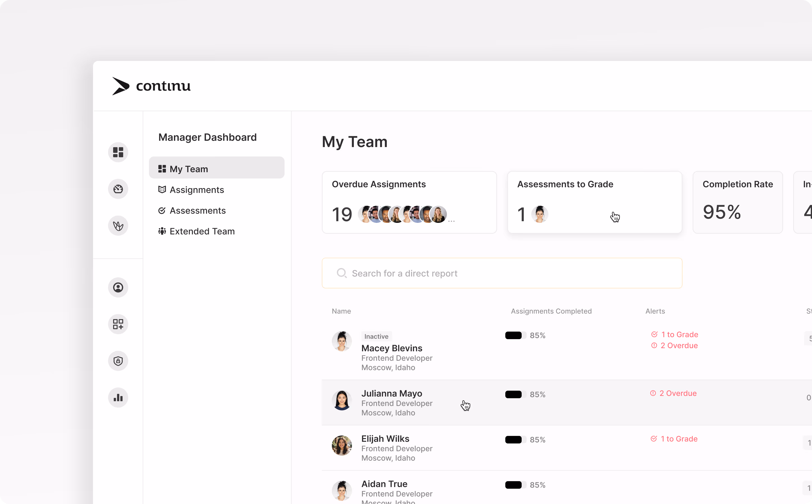Click the Continu logo
Screen dimensions: 812x504
coord(151,86)
